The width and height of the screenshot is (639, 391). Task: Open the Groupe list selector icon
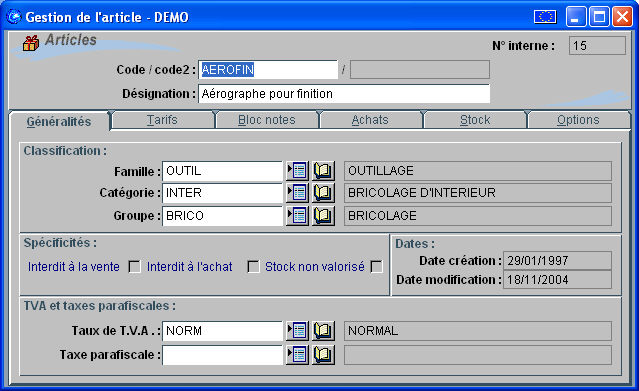pos(297,216)
